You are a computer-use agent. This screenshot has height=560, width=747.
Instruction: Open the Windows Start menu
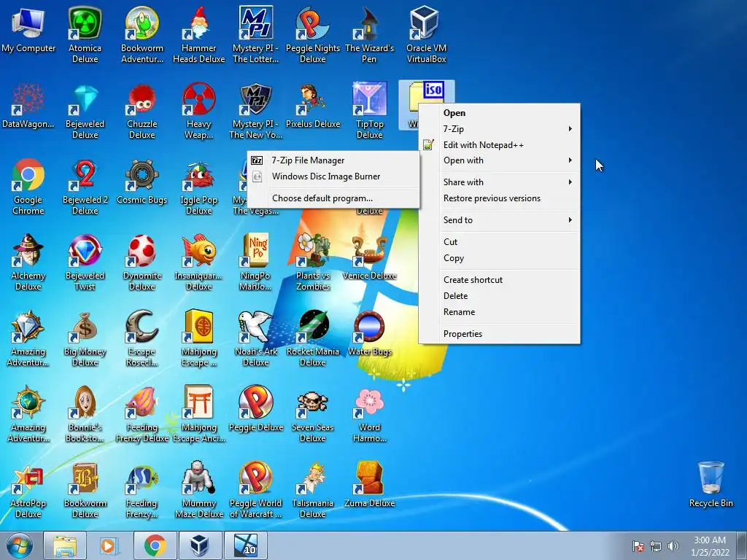point(20,545)
